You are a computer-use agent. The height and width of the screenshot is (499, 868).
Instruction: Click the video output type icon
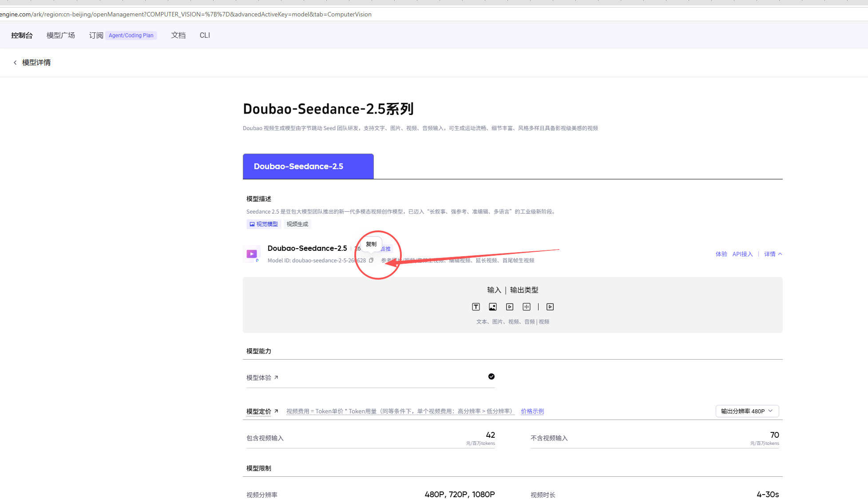(x=550, y=307)
